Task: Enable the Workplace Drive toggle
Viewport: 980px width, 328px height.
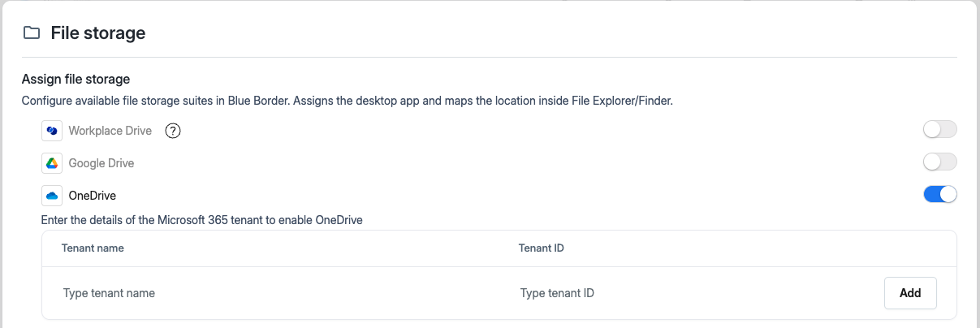Action: click(x=940, y=130)
